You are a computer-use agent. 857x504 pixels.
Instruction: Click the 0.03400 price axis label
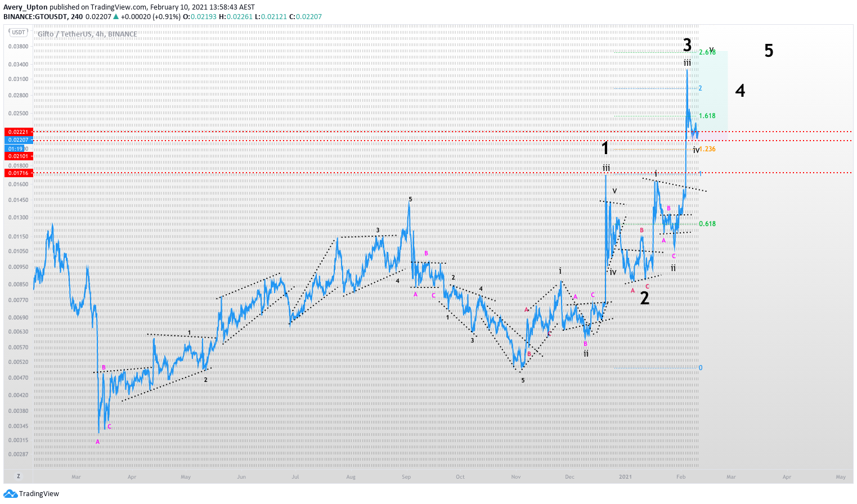click(x=19, y=65)
